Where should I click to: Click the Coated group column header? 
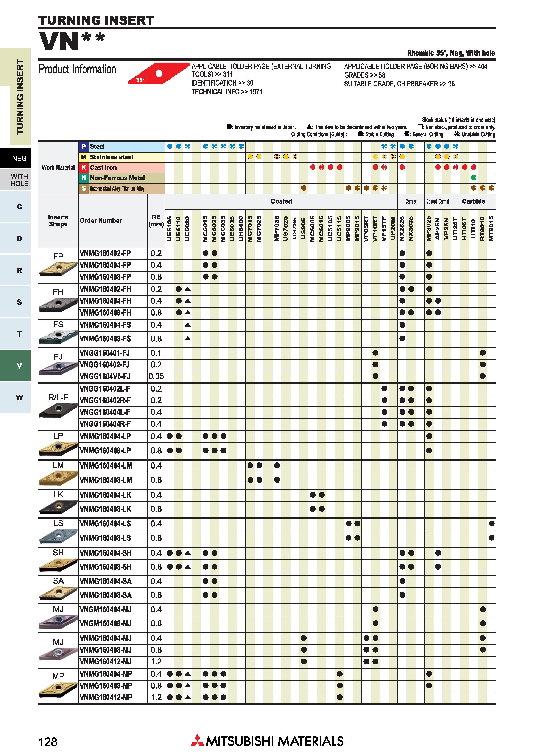pos(281,201)
